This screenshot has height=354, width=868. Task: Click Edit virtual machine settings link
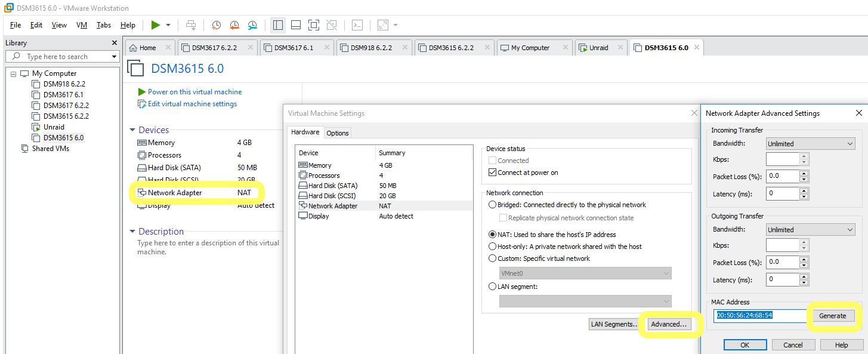(x=192, y=104)
